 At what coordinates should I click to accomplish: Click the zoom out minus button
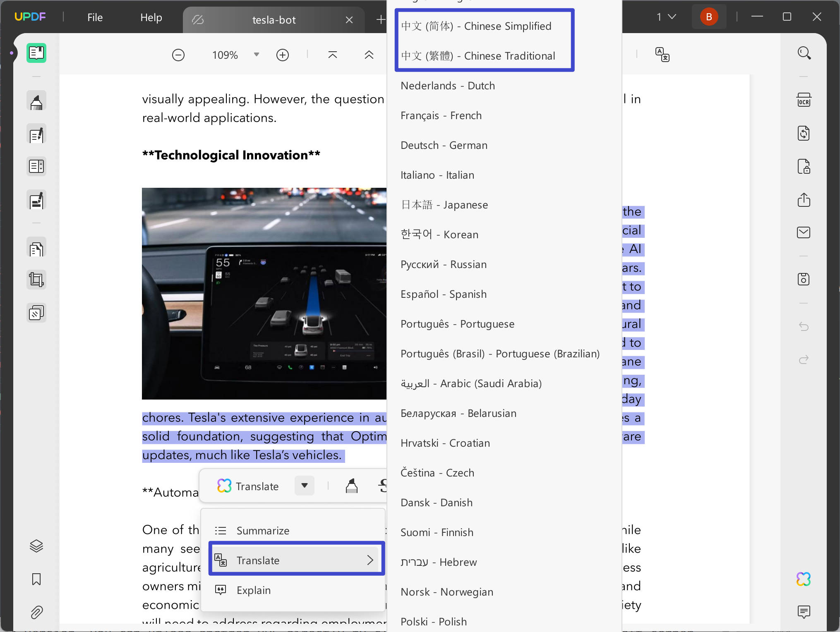178,55
